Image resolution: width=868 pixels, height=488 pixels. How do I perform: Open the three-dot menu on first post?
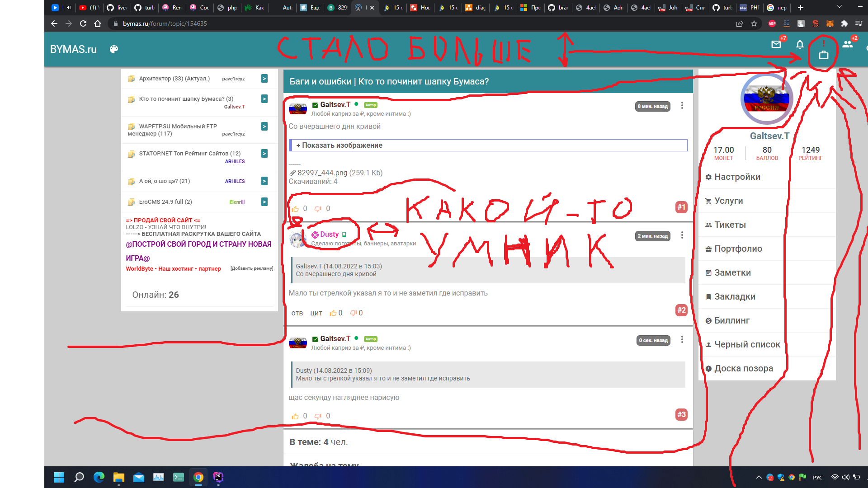pos(682,105)
